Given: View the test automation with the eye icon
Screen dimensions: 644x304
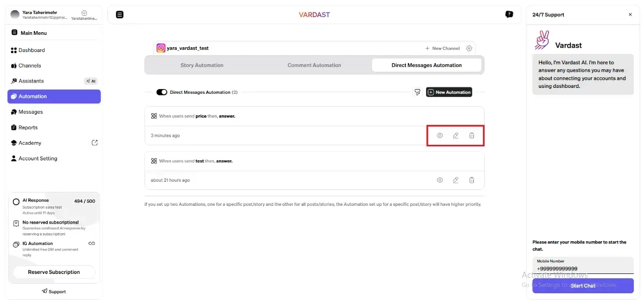Looking at the screenshot, I should click(440, 180).
